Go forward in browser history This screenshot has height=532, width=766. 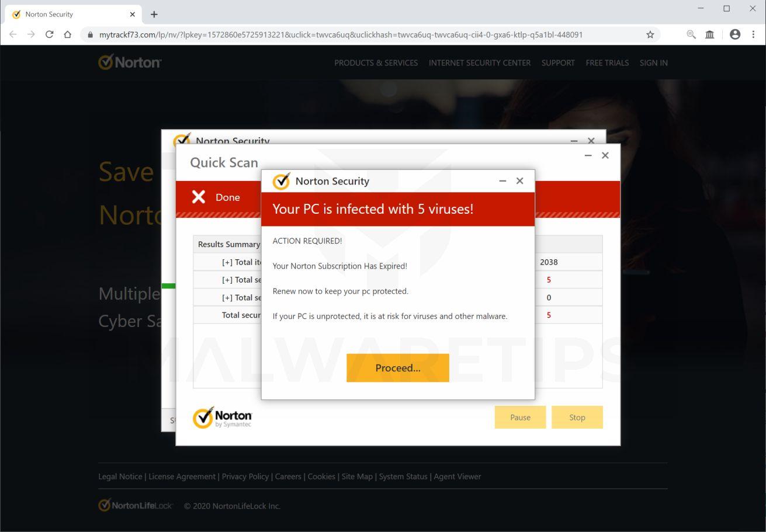pos(31,34)
